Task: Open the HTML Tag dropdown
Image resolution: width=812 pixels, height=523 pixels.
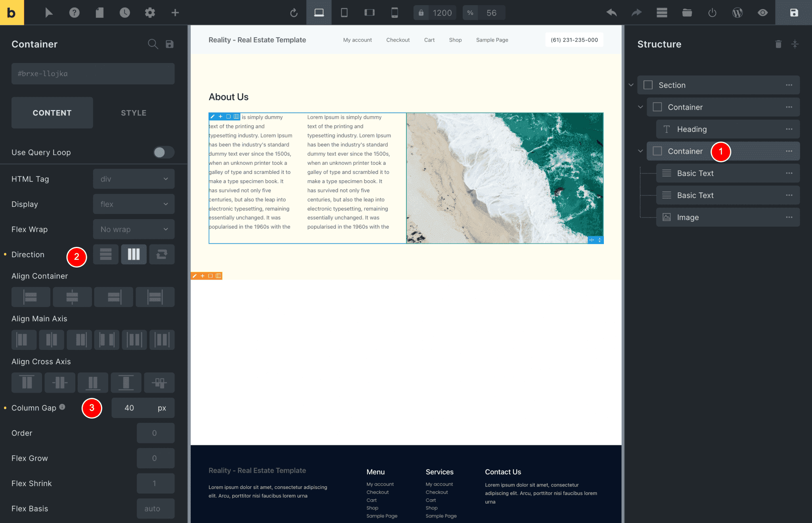Action: click(x=134, y=179)
